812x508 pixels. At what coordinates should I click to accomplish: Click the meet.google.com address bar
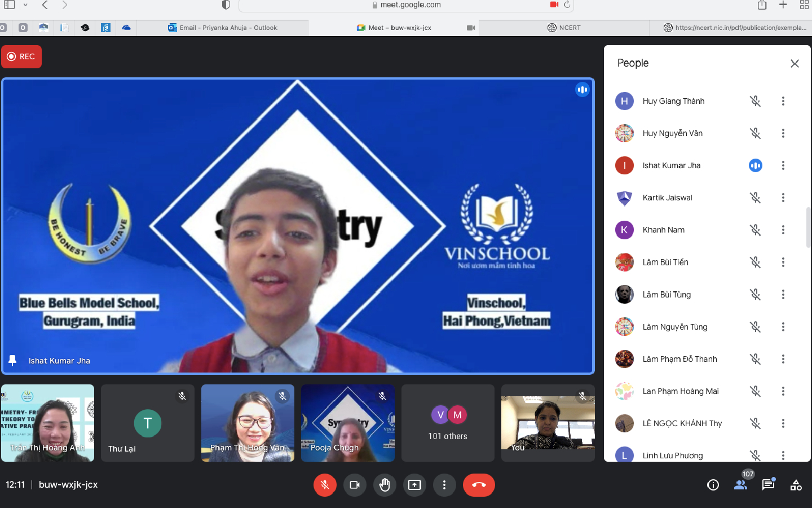(x=406, y=5)
